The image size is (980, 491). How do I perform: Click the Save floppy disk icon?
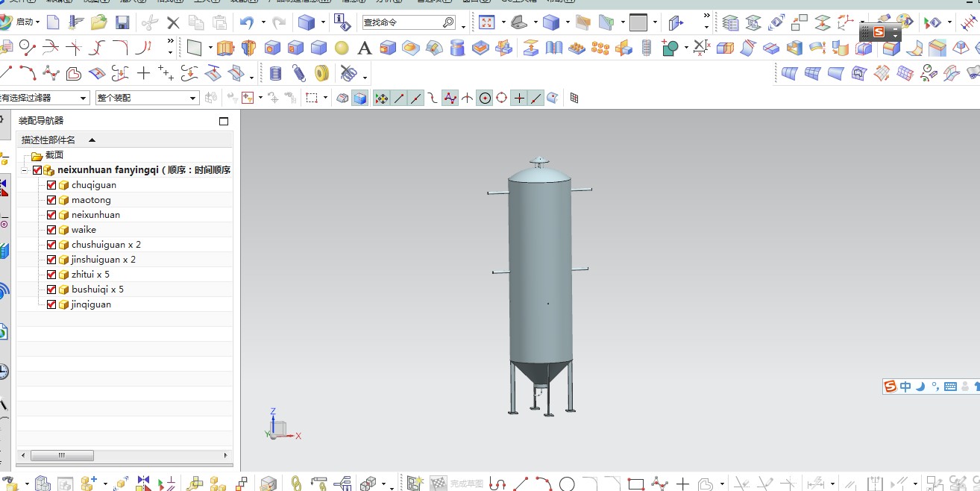(122, 23)
